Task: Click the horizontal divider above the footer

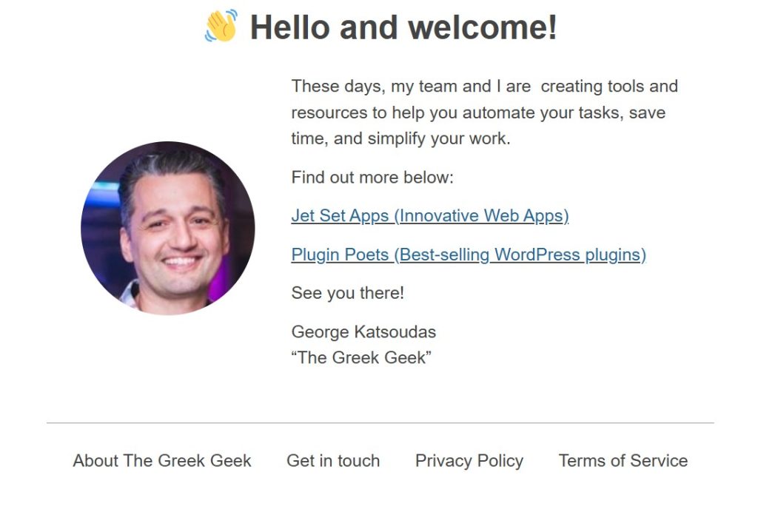Action: 380,423
